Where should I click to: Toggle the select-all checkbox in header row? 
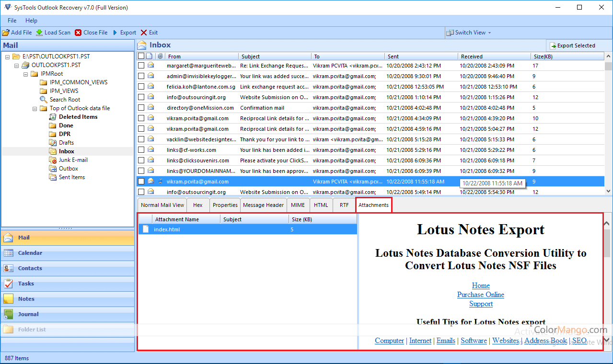pos(141,56)
